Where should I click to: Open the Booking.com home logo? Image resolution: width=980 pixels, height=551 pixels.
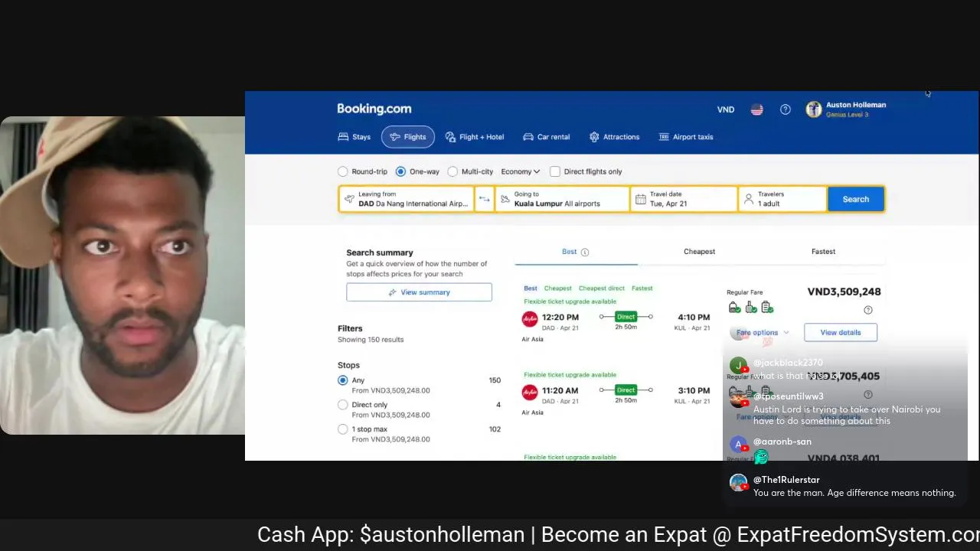click(x=374, y=109)
